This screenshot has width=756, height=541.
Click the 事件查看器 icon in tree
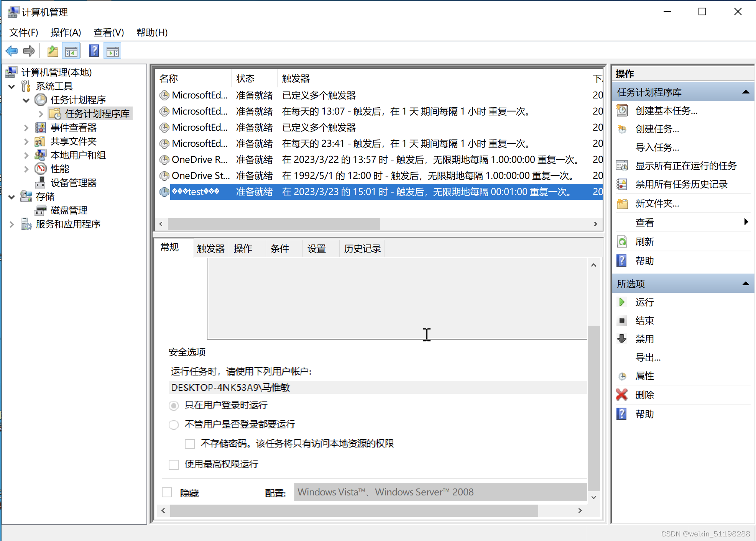point(41,128)
